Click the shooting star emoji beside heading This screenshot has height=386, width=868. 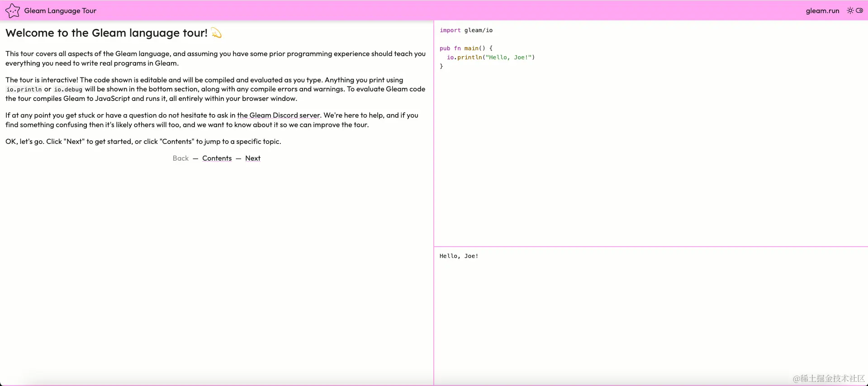pos(216,33)
